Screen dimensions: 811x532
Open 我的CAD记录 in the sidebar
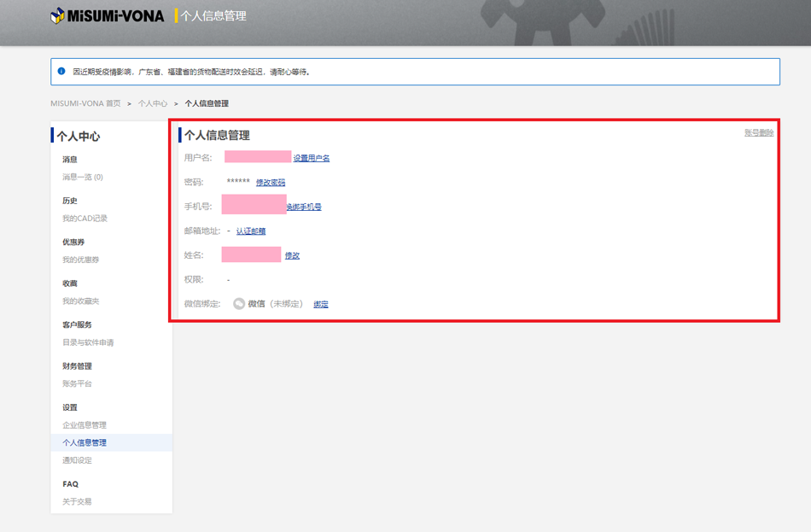pos(85,219)
